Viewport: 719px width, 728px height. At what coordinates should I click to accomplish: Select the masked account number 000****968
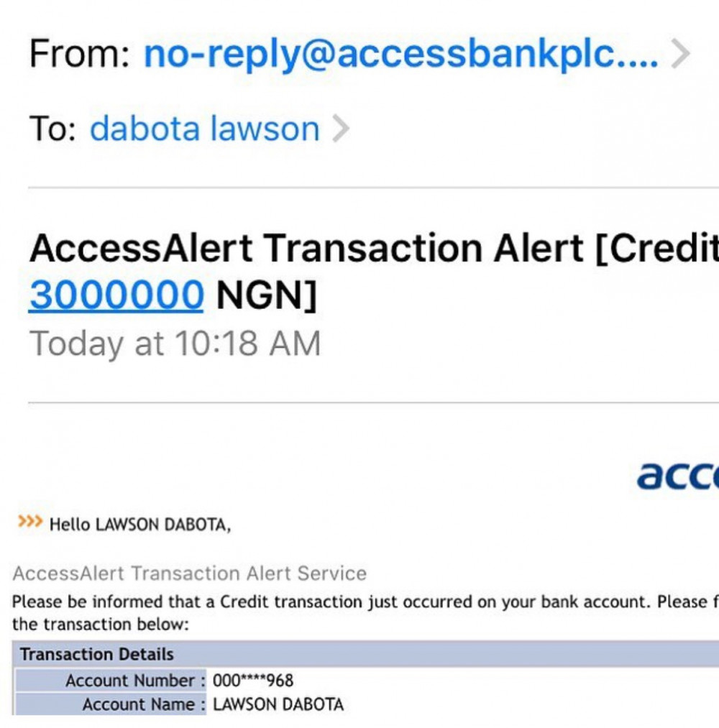point(253,681)
